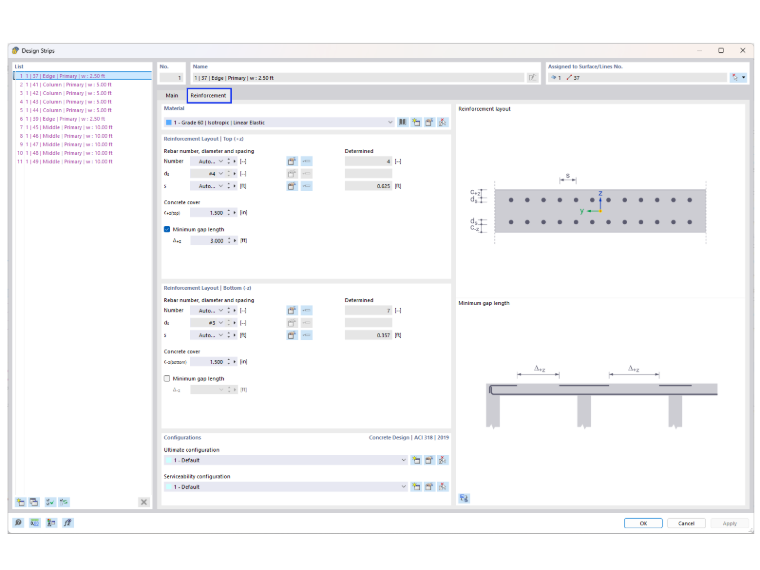Open bottom layout Number Auto dropdown
Screen dimensions: 760x570
[x=221, y=311]
